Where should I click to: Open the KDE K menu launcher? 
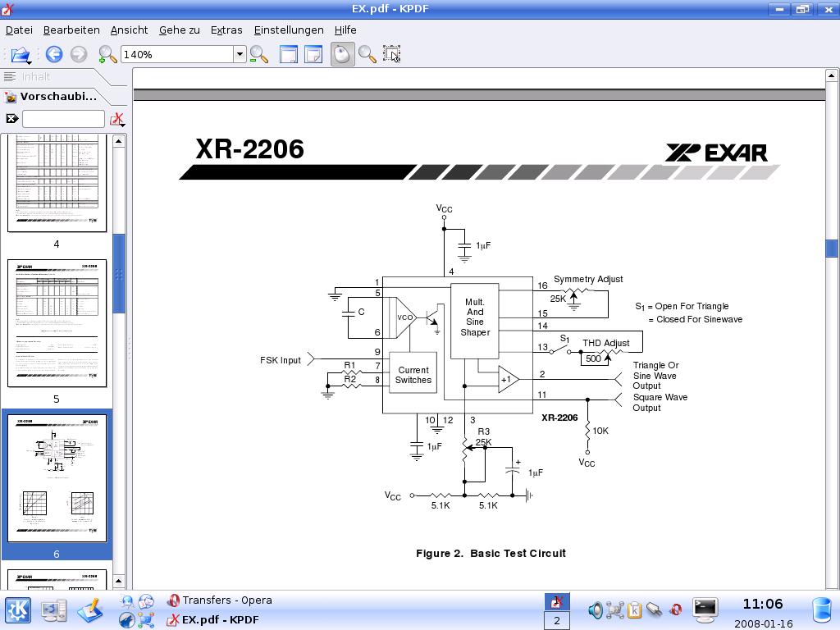coord(18,610)
